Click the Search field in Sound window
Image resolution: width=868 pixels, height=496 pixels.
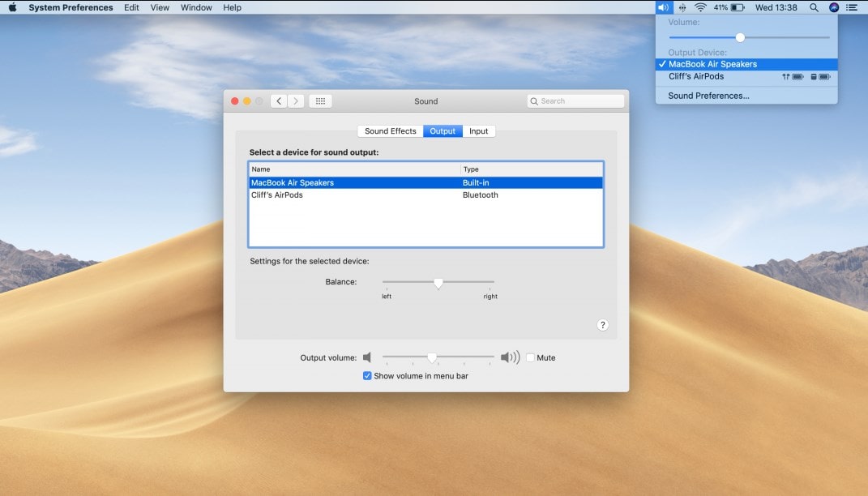[x=575, y=100]
